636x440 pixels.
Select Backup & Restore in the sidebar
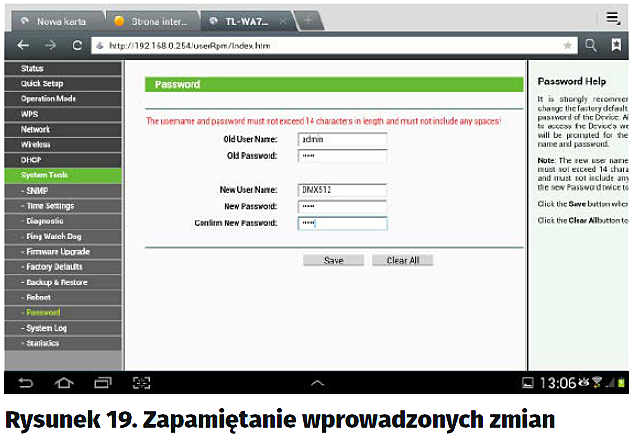tap(59, 282)
